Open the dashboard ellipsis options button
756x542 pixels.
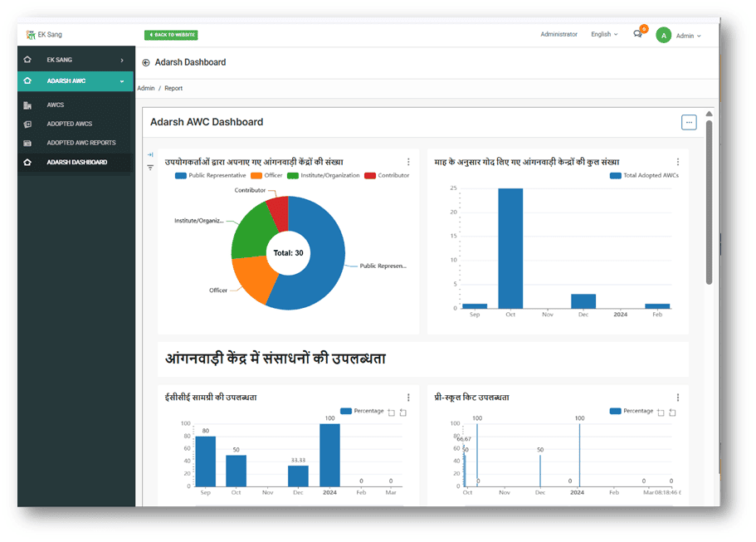click(x=688, y=122)
